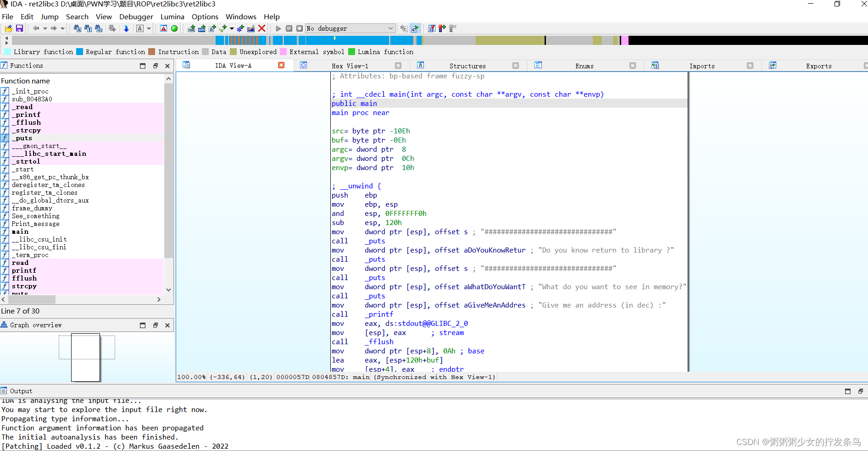Click the yellow position marker on navigation band

pos(334,38)
